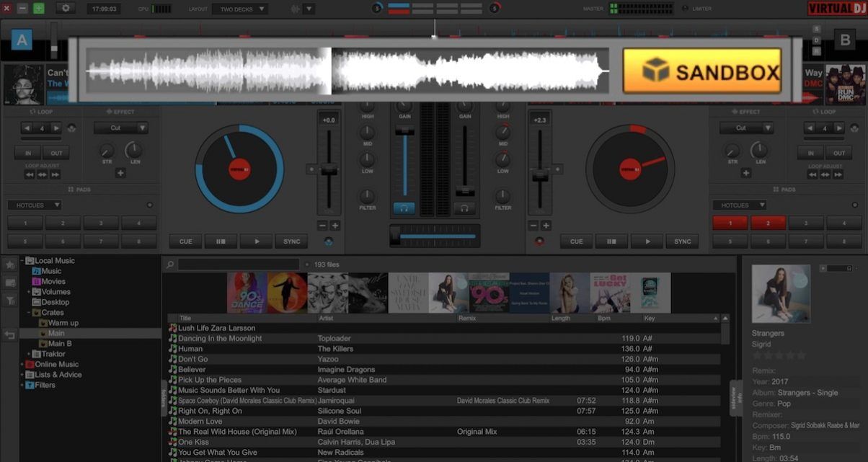This screenshot has height=462, width=868.
Task: Click the left deck pause/stop button
Action: 221,241
